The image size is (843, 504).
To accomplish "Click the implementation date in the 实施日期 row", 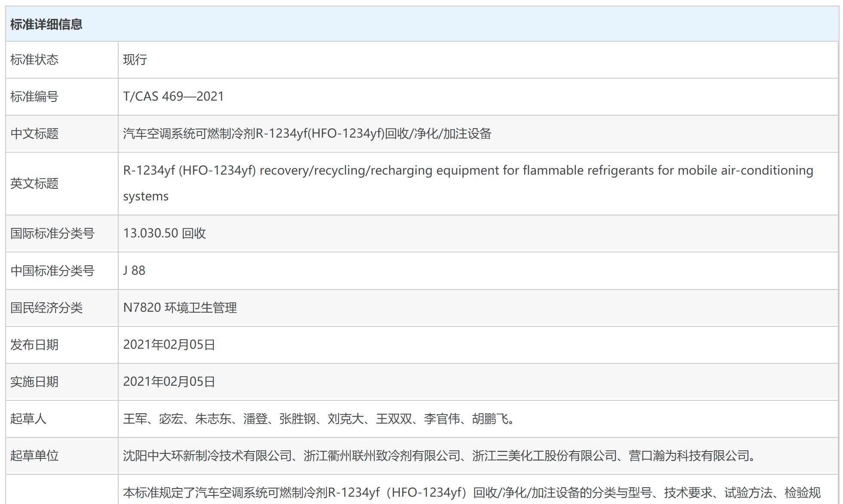I will click(169, 382).
